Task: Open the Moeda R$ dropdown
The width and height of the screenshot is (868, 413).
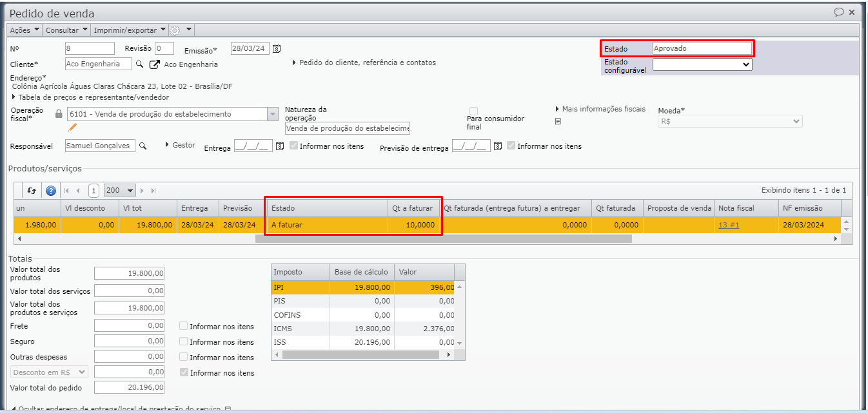Action: tap(730, 121)
